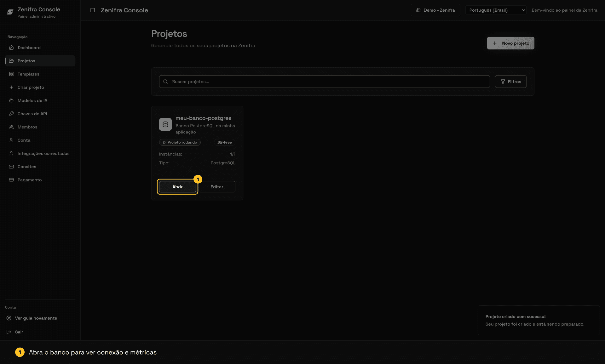Open the meu-banco-postgres project with Abrir

(x=177, y=187)
